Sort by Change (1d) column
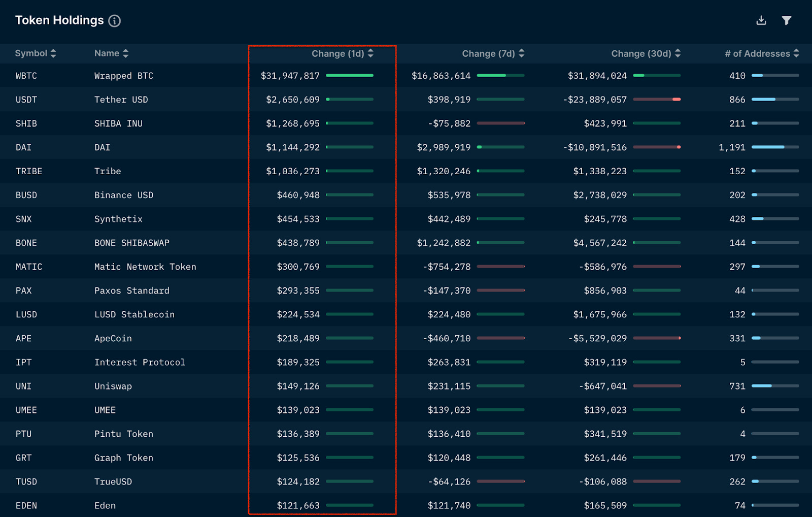812x517 pixels. 343,53
